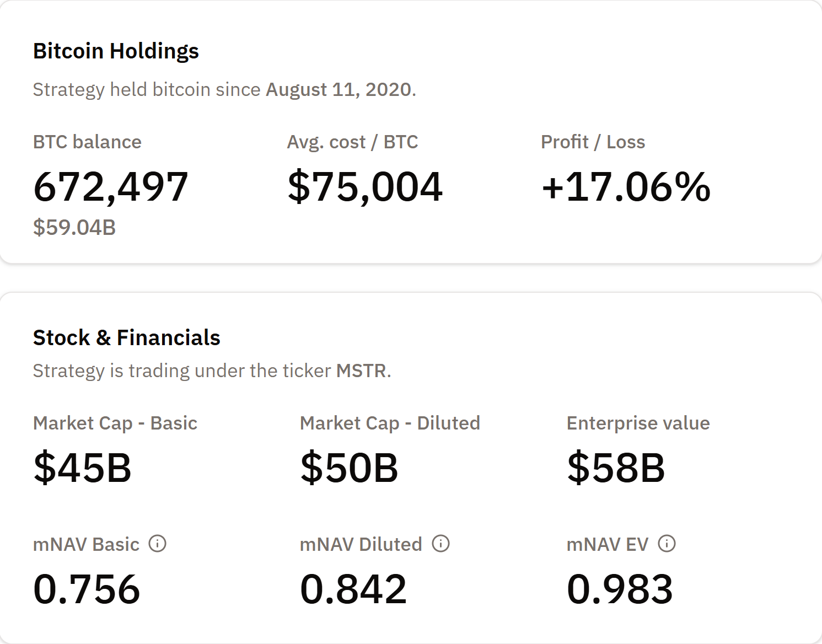Select the Bitcoin Holdings section header
This screenshot has height=644, width=822.
[x=116, y=51]
